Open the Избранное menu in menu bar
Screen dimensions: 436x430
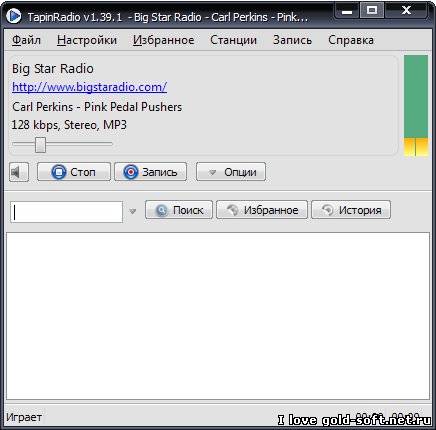(x=163, y=40)
